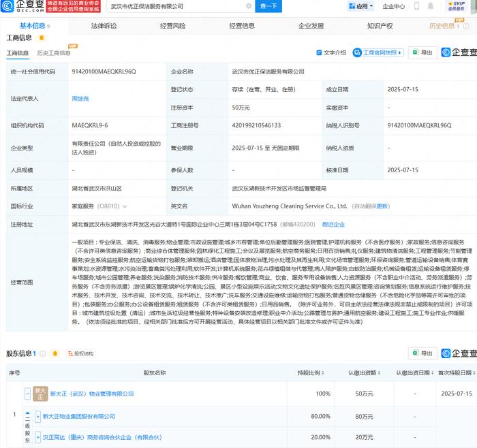
Task: Click the bell icon beside 工商信息 heading
Action: tap(42, 37)
